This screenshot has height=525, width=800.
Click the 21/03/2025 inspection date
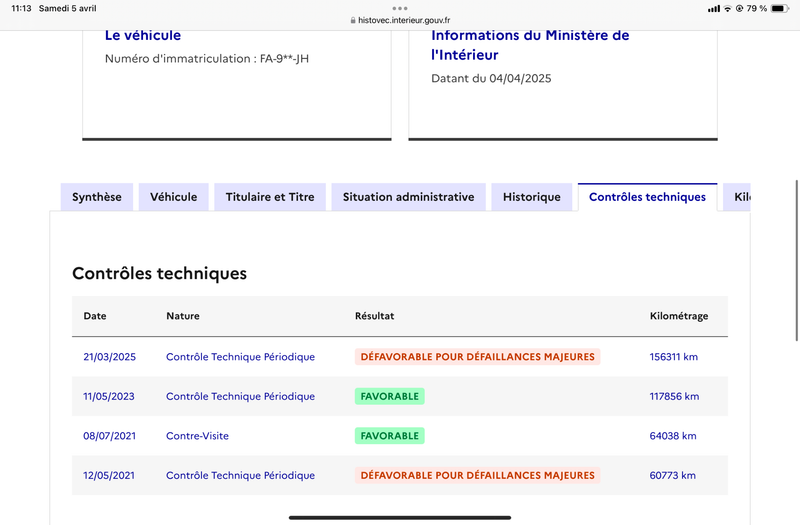point(109,357)
